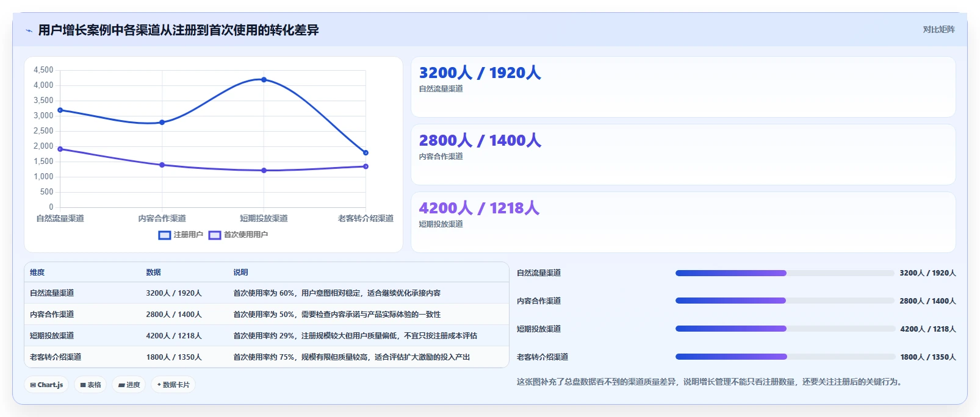980x417 pixels.
Task: Click the 对比矩阵 badge in the header
Action: [x=939, y=29]
